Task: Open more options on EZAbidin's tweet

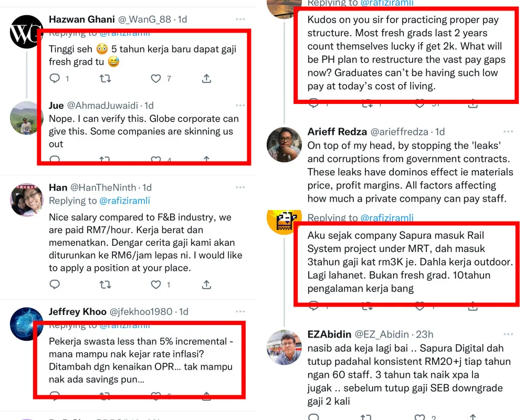Action: [508, 334]
